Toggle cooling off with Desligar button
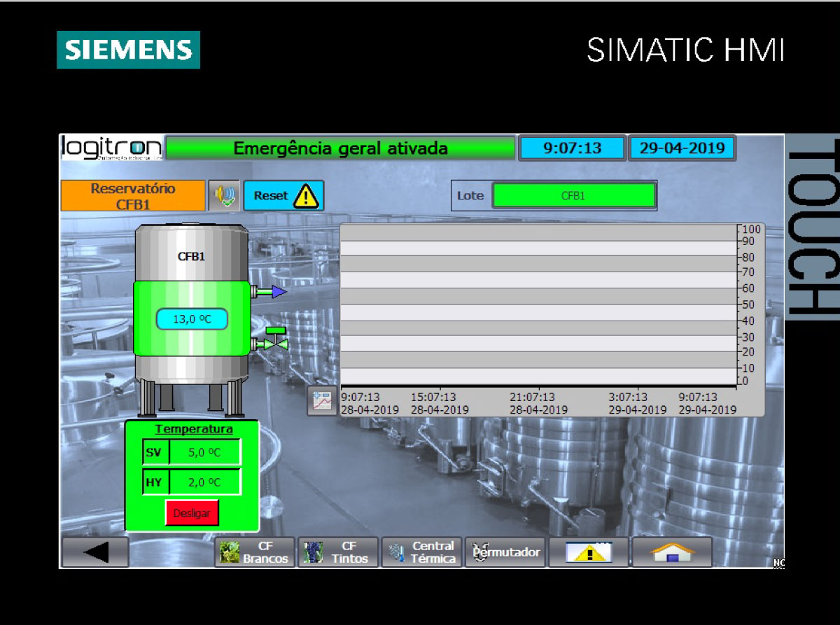The width and height of the screenshot is (840, 625). click(192, 513)
